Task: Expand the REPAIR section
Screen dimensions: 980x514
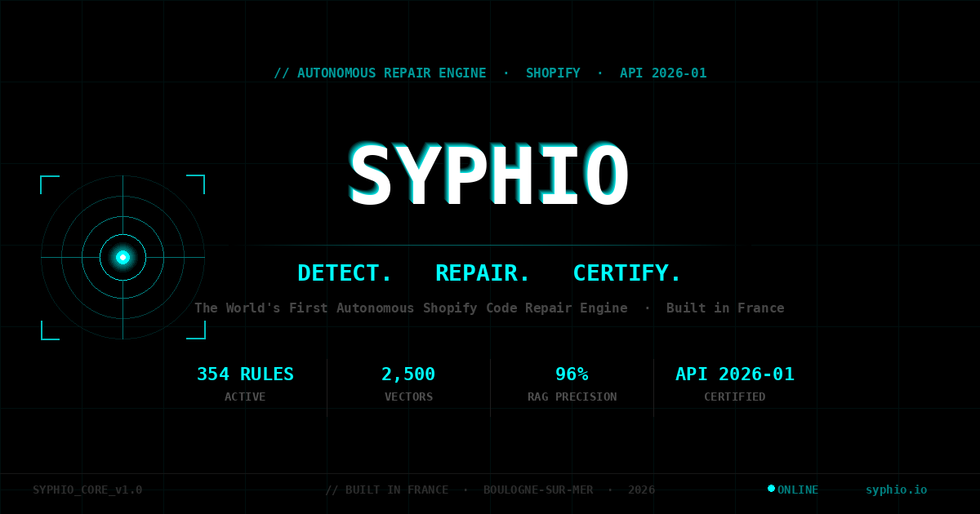Action: (x=481, y=273)
